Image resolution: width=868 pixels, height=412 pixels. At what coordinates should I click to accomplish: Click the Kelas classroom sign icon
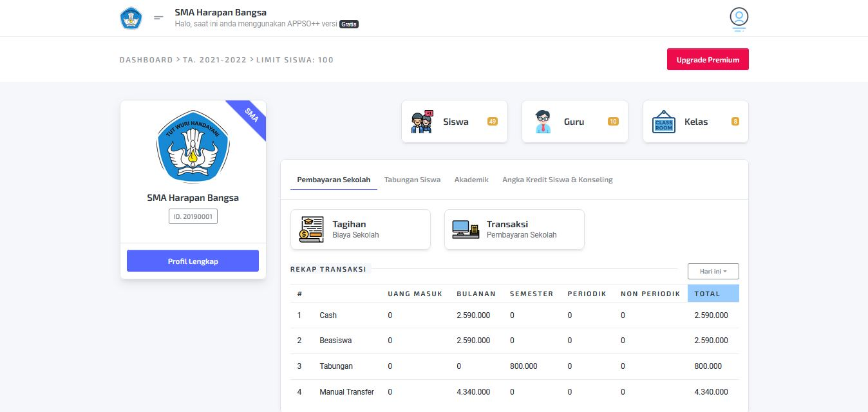pos(663,122)
